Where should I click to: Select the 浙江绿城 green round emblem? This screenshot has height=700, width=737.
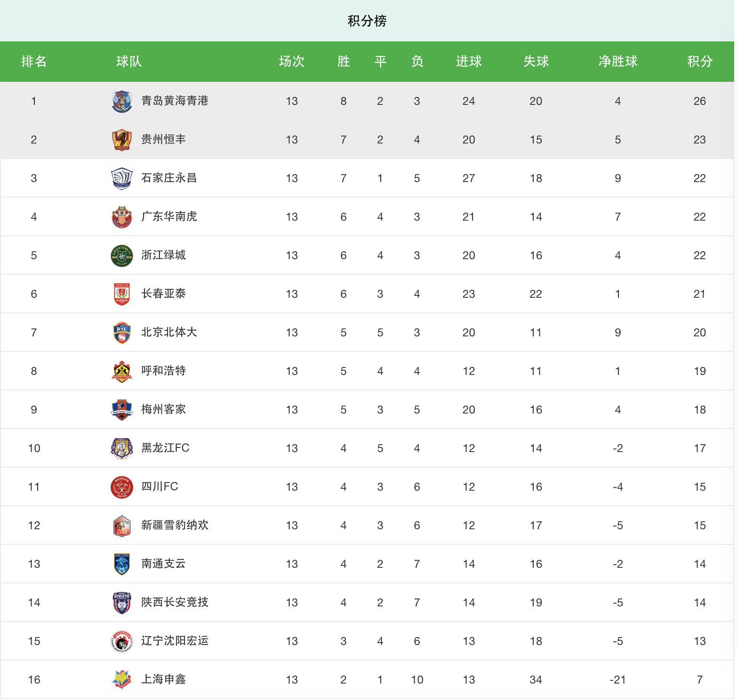tap(122, 255)
